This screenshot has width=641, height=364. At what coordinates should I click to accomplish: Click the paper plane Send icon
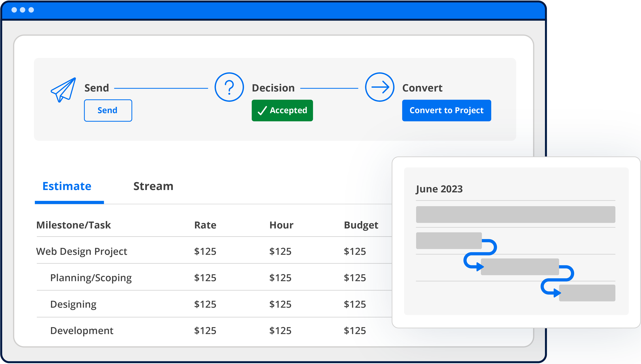63,89
